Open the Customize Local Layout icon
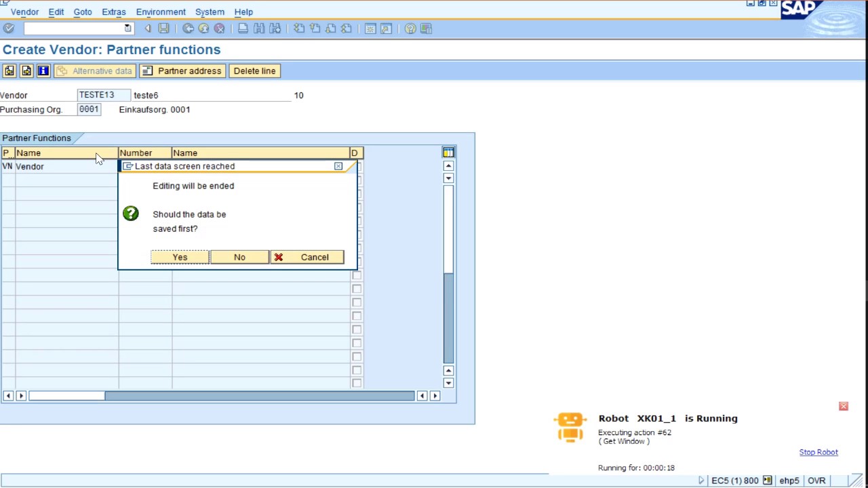Image resolution: width=868 pixels, height=488 pixels. coord(426,28)
